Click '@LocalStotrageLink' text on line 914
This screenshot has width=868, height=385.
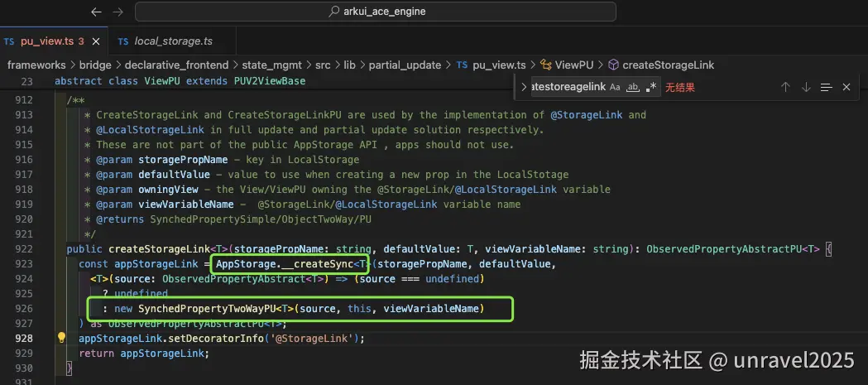click(150, 130)
